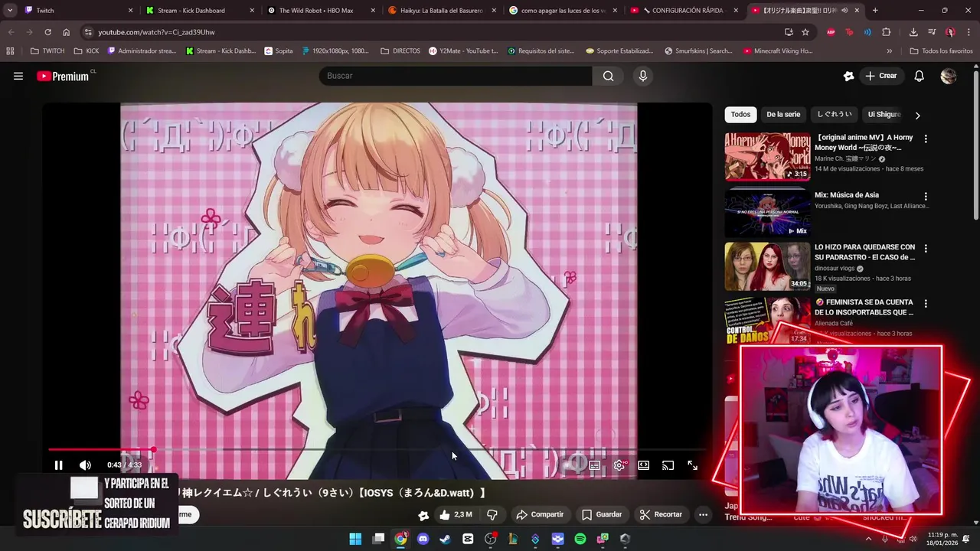Open Windows Start menu

[355, 539]
